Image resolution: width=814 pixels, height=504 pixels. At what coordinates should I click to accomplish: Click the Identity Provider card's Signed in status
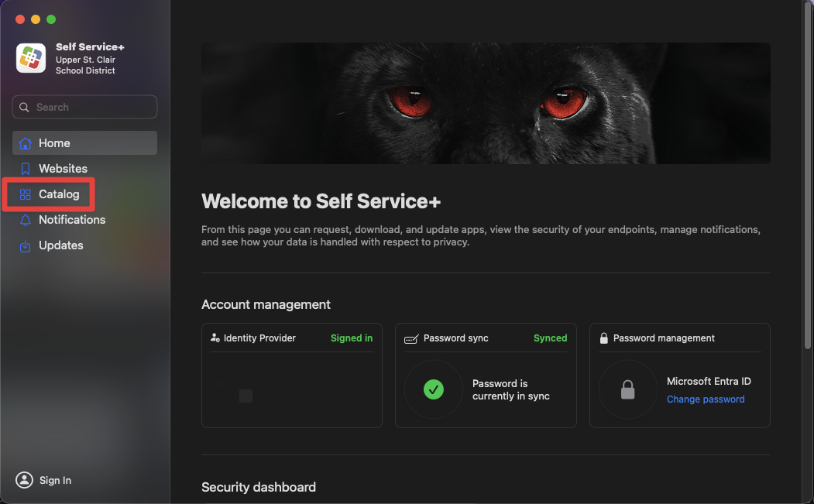pyautogui.click(x=352, y=338)
